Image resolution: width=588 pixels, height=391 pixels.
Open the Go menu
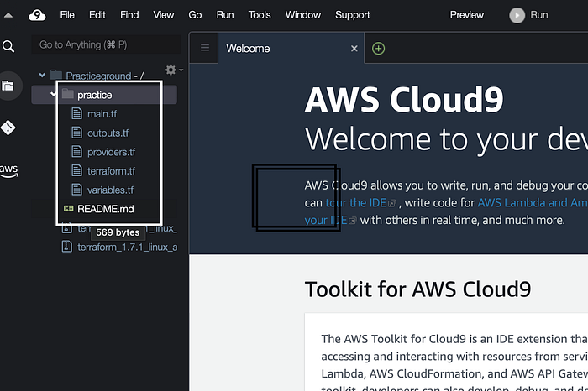tap(195, 15)
